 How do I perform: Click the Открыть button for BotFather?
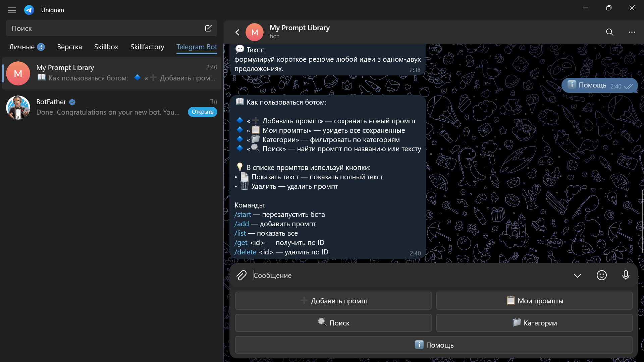point(202,112)
